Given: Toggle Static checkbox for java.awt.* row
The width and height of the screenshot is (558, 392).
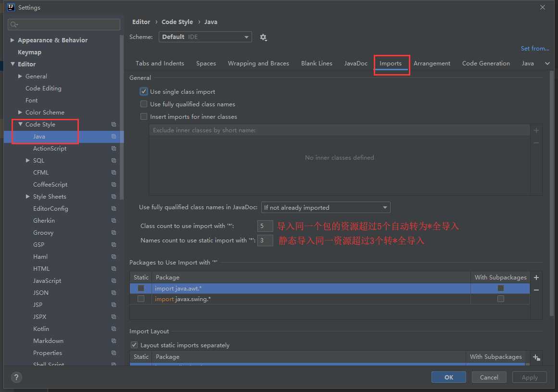Looking at the screenshot, I should coord(141,289).
